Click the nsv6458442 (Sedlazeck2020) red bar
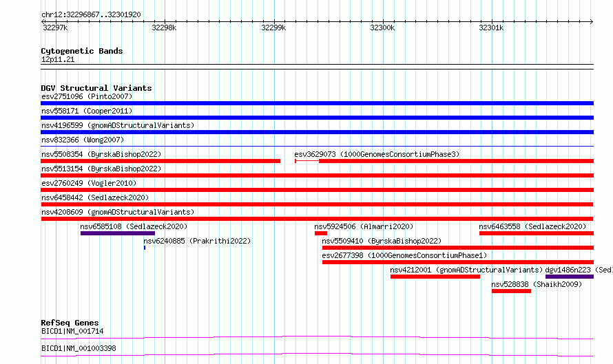This screenshot has height=364, width=613. (317, 204)
